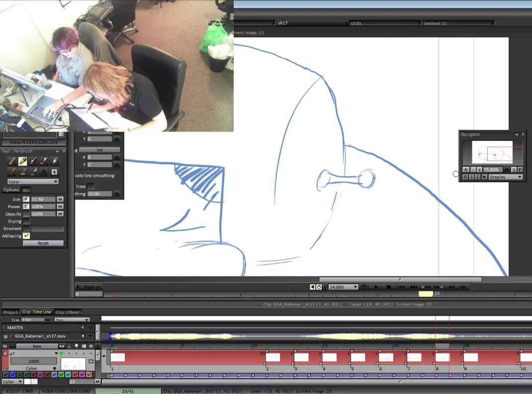This screenshot has width=532, height=394.
Task: Open the Color dropdown at the bottom left
Action: [x=12, y=382]
